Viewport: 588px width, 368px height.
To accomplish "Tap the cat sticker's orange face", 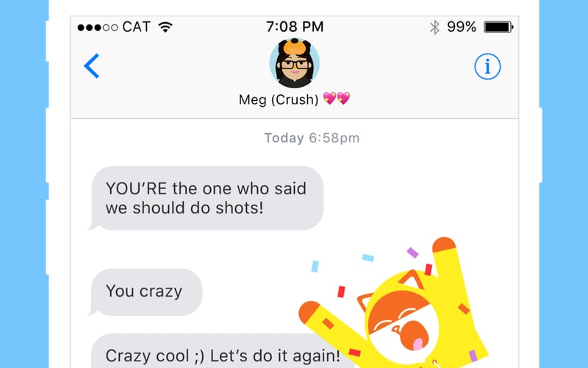I will 398,313.
